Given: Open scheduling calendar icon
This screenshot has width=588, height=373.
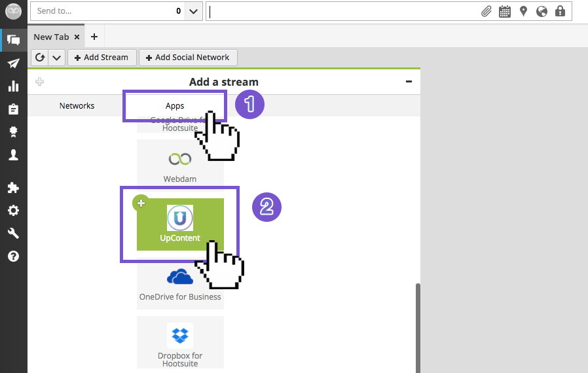Looking at the screenshot, I should pyautogui.click(x=505, y=11).
